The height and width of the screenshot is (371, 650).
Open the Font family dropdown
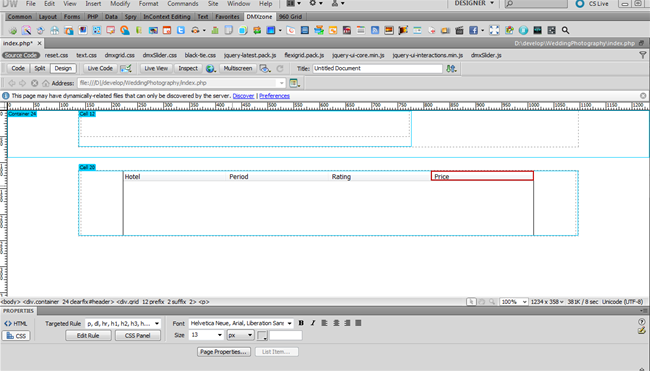pyautogui.click(x=289, y=323)
